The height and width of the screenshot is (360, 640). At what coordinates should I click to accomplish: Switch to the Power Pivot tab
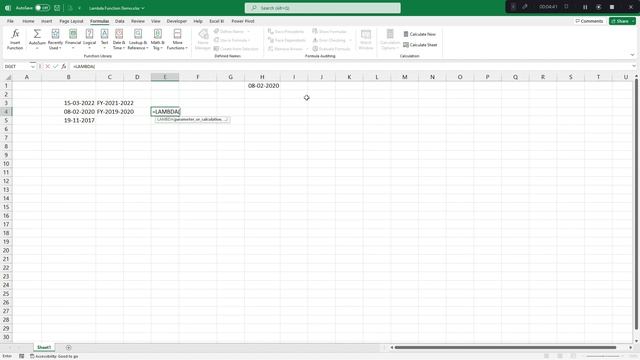point(243,21)
